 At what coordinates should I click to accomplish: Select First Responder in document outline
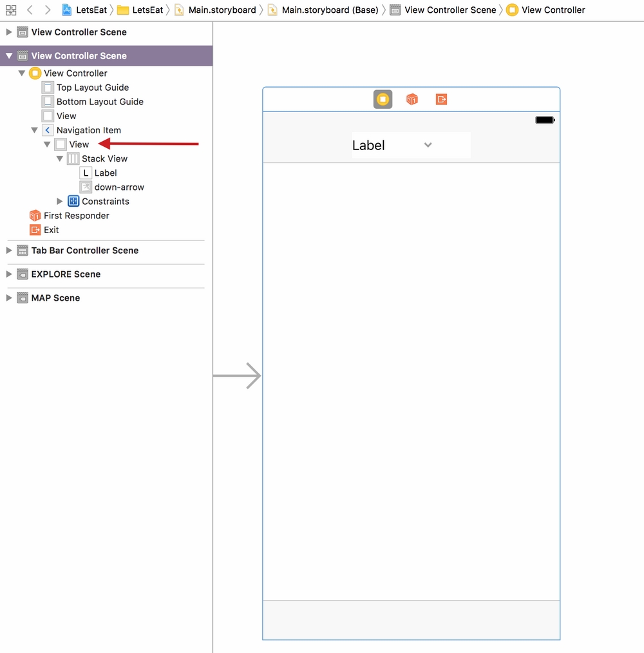click(x=76, y=216)
